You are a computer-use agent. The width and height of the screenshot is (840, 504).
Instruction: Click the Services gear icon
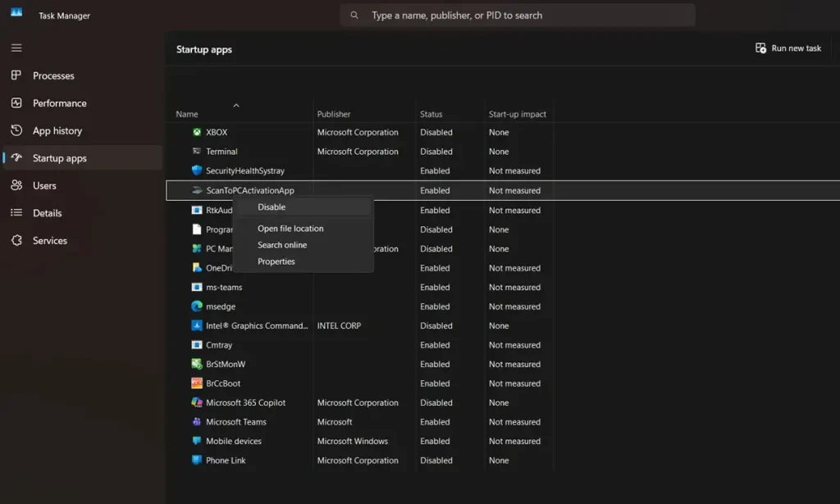point(16,240)
